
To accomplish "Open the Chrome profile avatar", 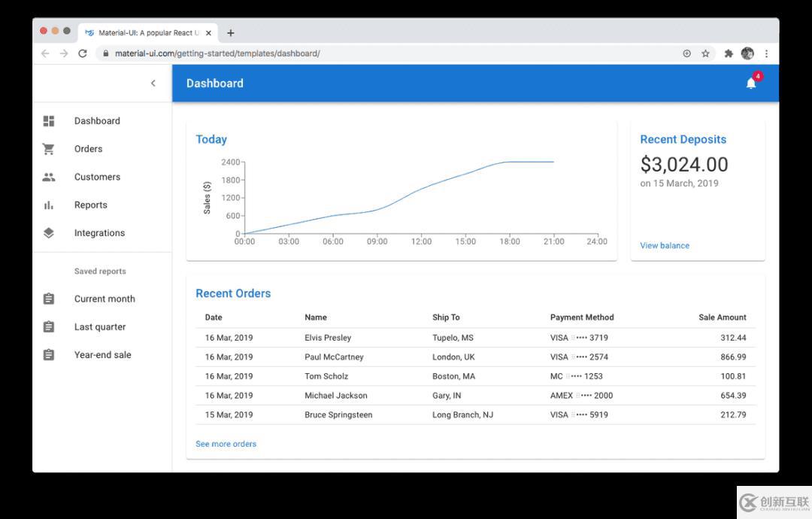I will [747, 53].
